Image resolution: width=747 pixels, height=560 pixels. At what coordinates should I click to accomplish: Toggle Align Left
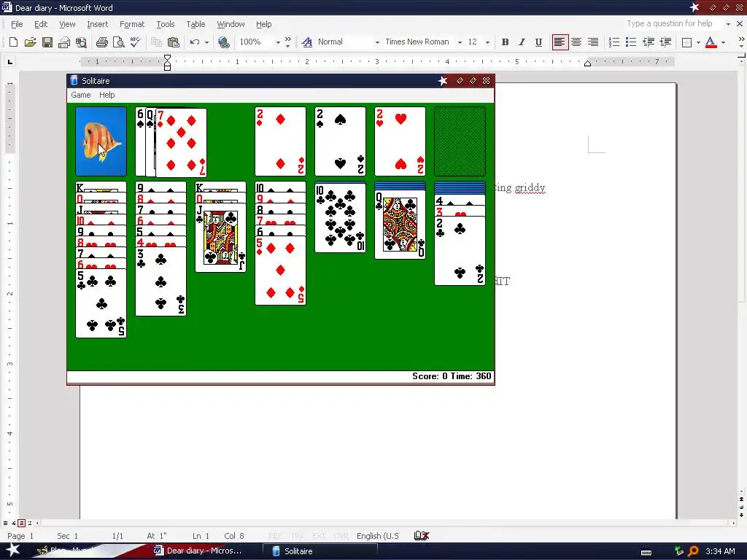(x=560, y=42)
